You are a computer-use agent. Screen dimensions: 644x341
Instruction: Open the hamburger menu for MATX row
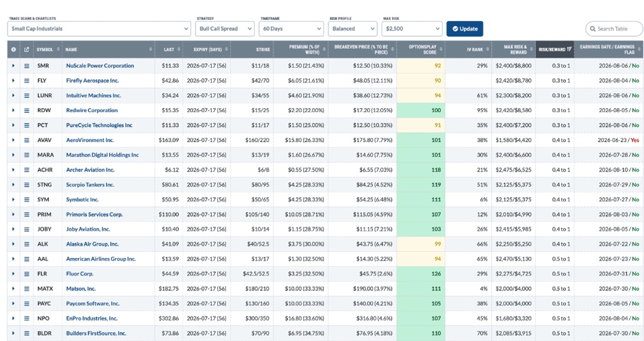coord(27,289)
